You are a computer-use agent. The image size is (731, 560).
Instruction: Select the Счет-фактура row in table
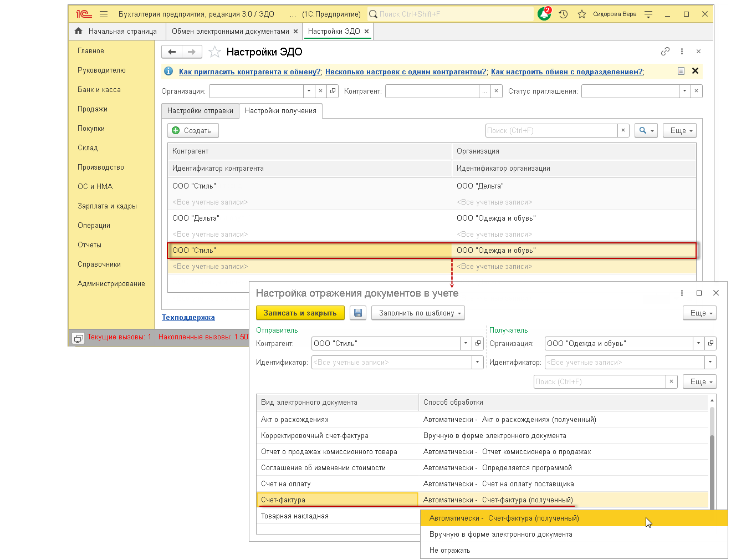tap(482, 500)
